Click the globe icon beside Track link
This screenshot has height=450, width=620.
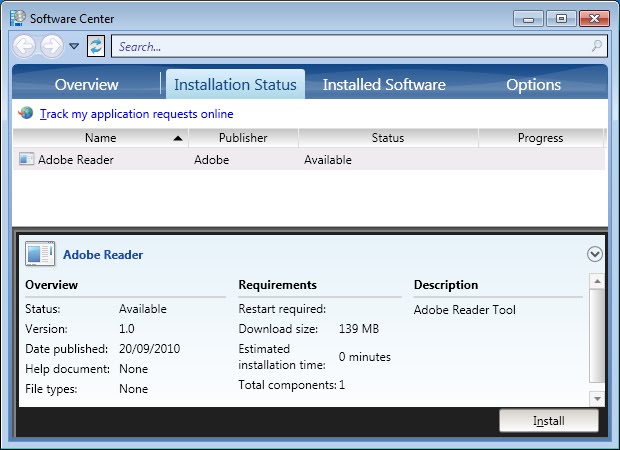[x=26, y=113]
